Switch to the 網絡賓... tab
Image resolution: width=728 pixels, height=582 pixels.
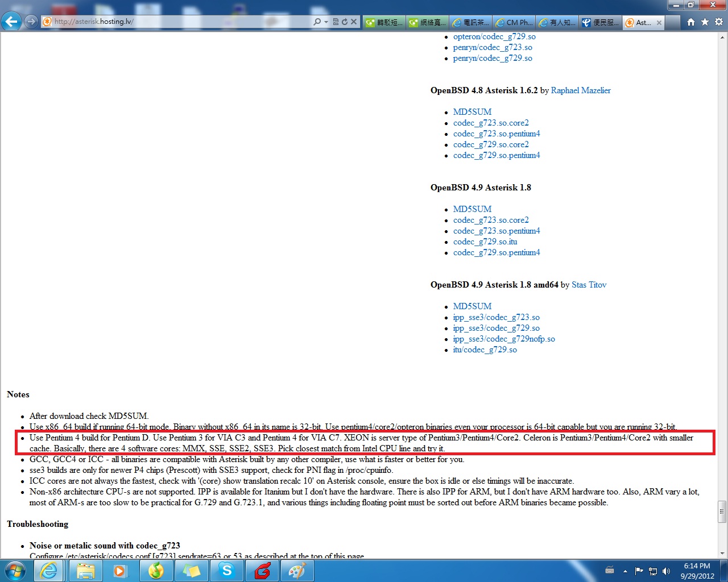pyautogui.click(x=427, y=22)
